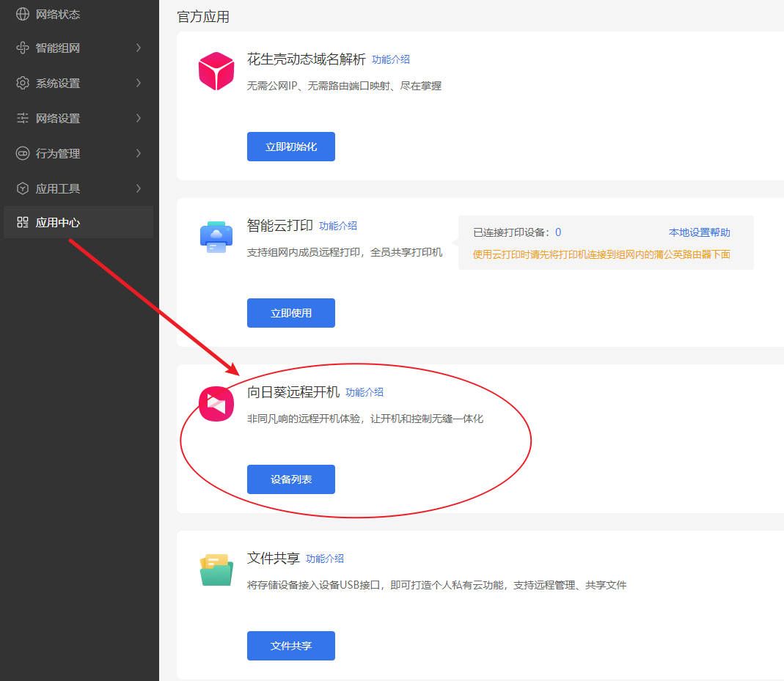Viewport: 784px width, 681px height.
Task: Click the 已连接打印设备 label
Action: point(510,232)
